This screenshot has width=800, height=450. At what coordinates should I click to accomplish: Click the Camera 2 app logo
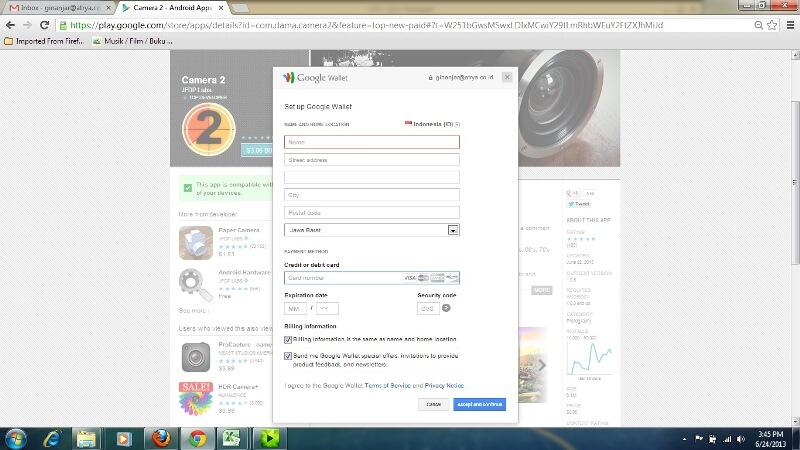pyautogui.click(x=209, y=129)
